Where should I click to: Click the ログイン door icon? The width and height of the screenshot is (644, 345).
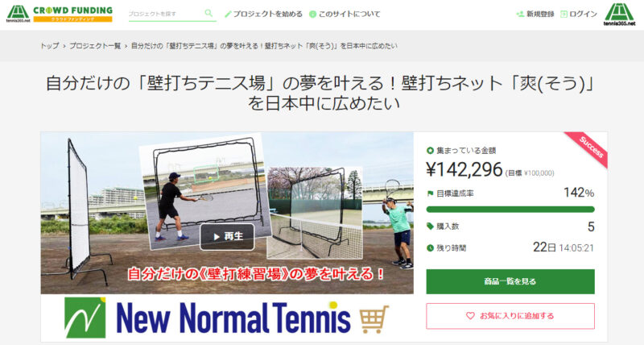coord(564,14)
